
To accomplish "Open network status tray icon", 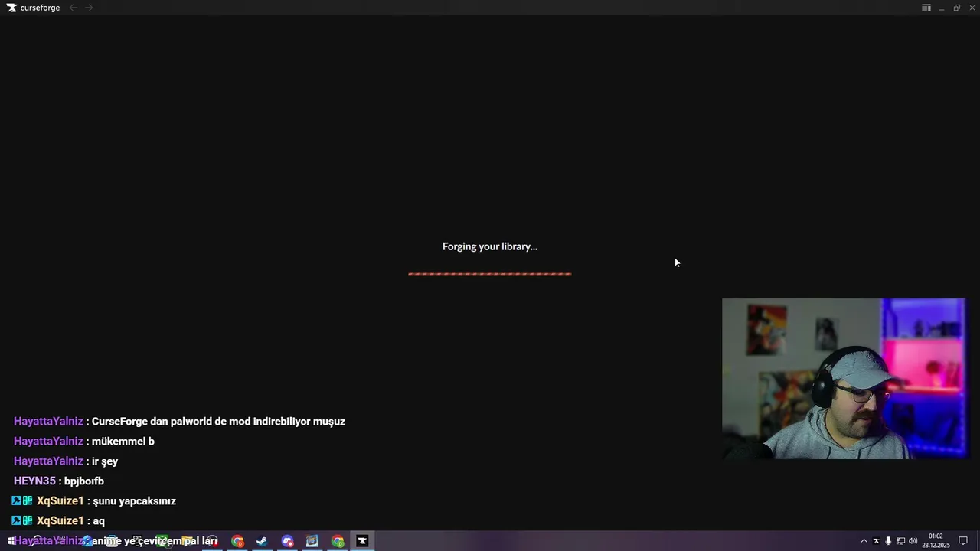I will pyautogui.click(x=900, y=541).
